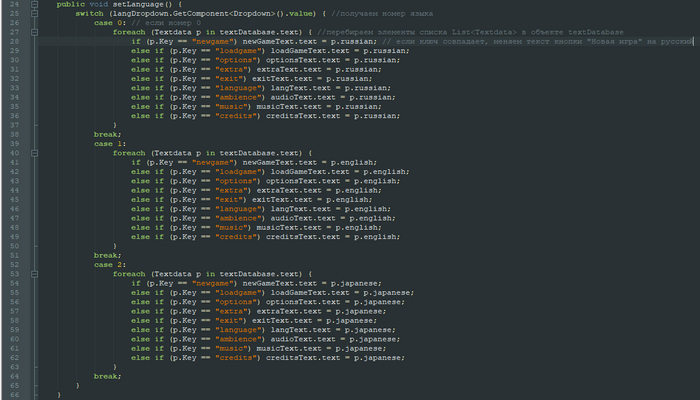This screenshot has width=700, height=400.
Task: Click the "newgame" string on line 41
Action: tap(212, 162)
